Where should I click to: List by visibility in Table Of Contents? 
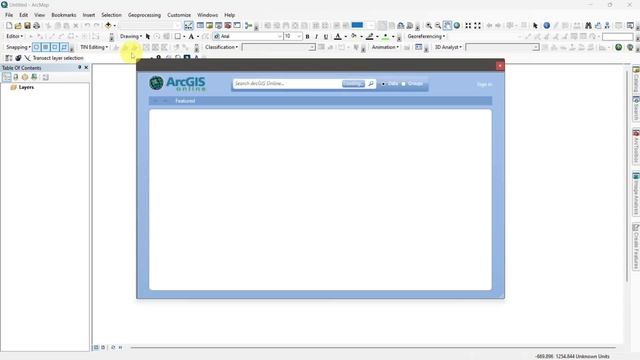click(25, 77)
